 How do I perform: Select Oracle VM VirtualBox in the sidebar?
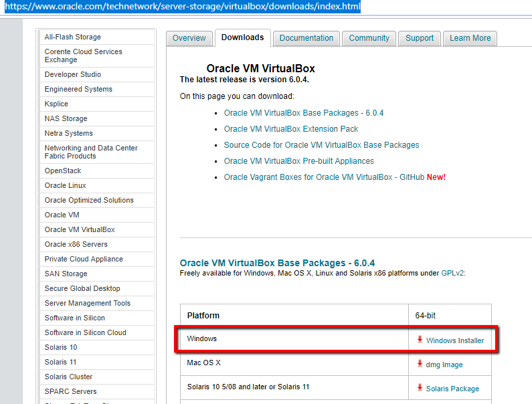[x=97, y=229]
